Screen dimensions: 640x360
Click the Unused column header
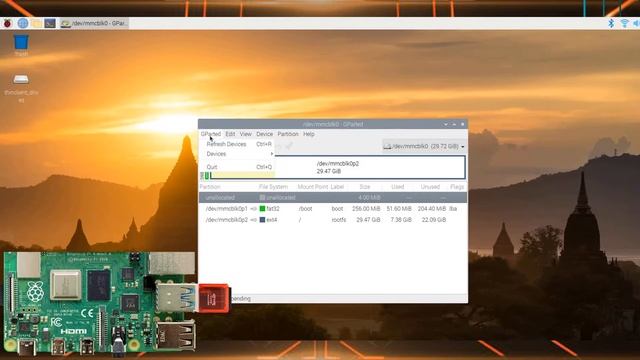tap(430, 187)
